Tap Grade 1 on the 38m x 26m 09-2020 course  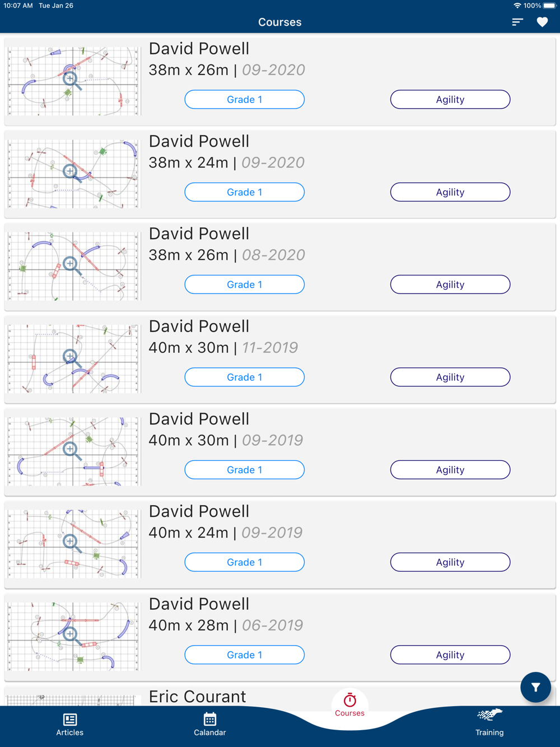click(x=245, y=100)
